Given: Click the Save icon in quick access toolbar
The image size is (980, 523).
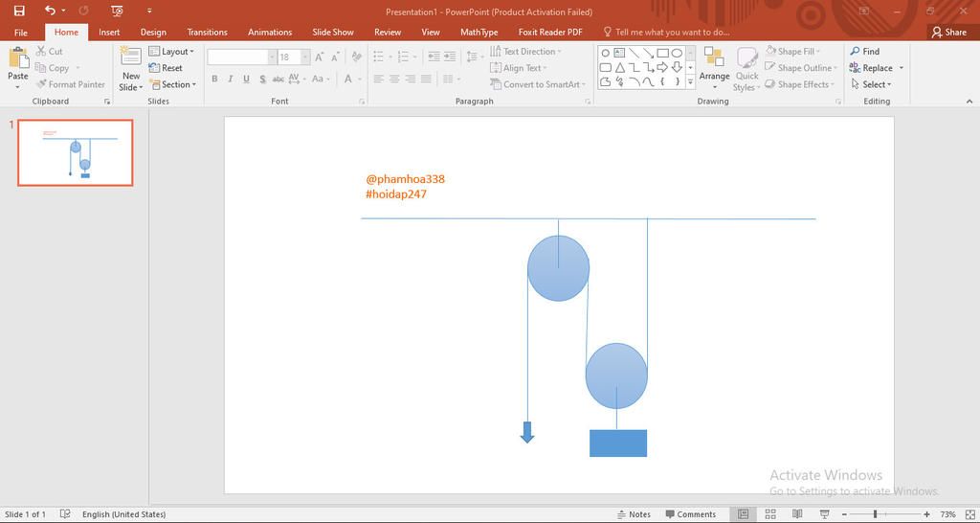Looking at the screenshot, I should (x=19, y=11).
